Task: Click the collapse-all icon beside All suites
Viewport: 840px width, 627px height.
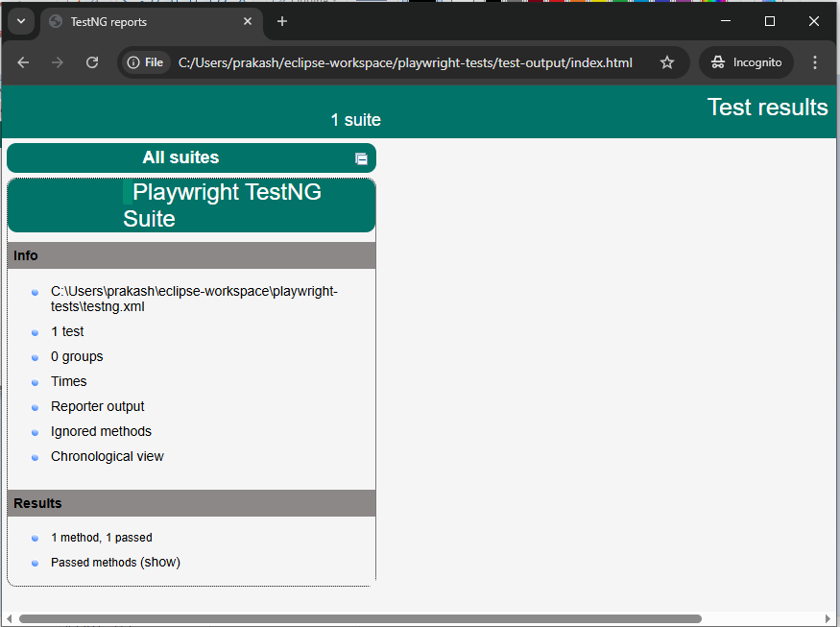Action: (x=361, y=158)
